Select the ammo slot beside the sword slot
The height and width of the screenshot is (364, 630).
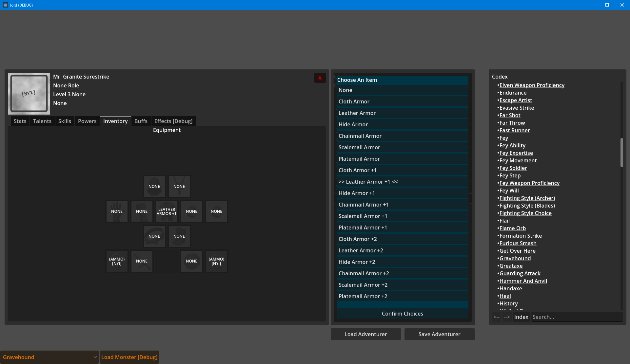(117, 261)
